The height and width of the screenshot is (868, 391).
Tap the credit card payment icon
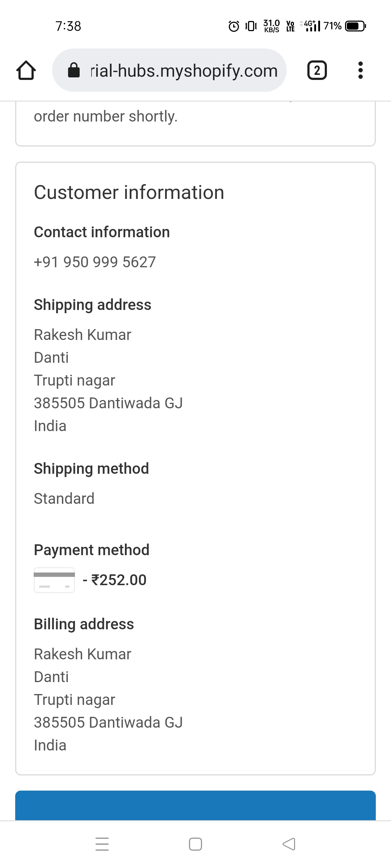pyautogui.click(x=54, y=580)
